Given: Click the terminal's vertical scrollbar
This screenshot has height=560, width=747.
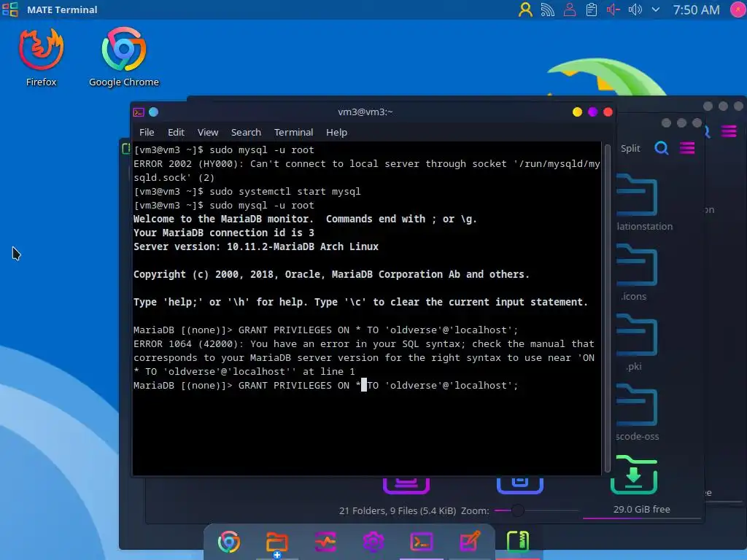Looking at the screenshot, I should pyautogui.click(x=608, y=308).
